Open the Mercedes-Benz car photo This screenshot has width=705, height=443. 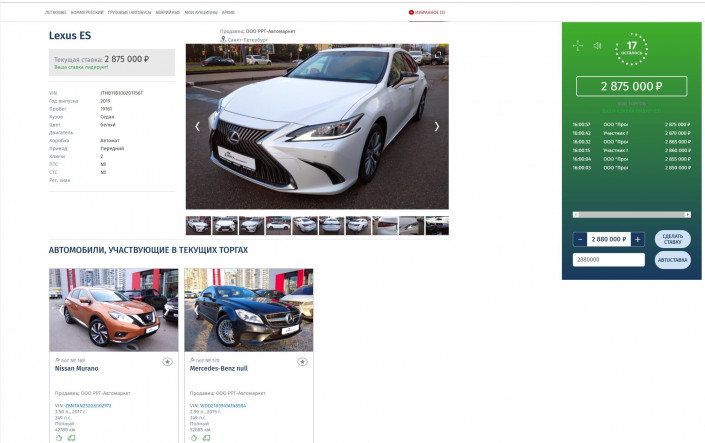(x=248, y=309)
